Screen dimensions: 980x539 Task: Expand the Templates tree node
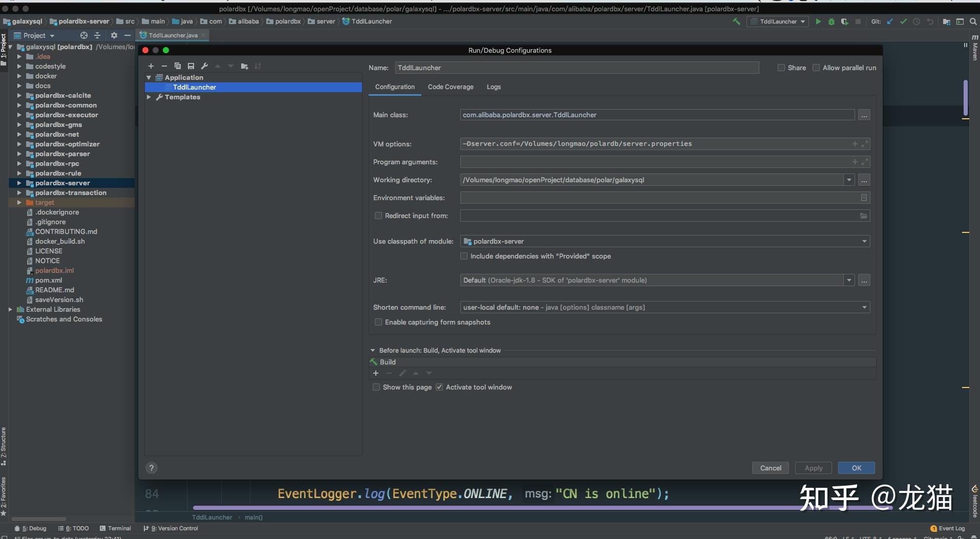point(149,97)
